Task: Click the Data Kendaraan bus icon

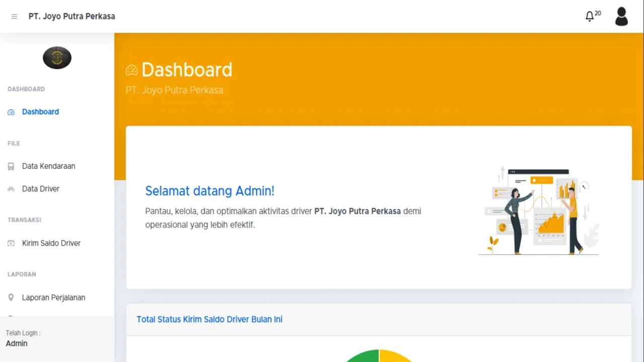Action: coord(11,166)
